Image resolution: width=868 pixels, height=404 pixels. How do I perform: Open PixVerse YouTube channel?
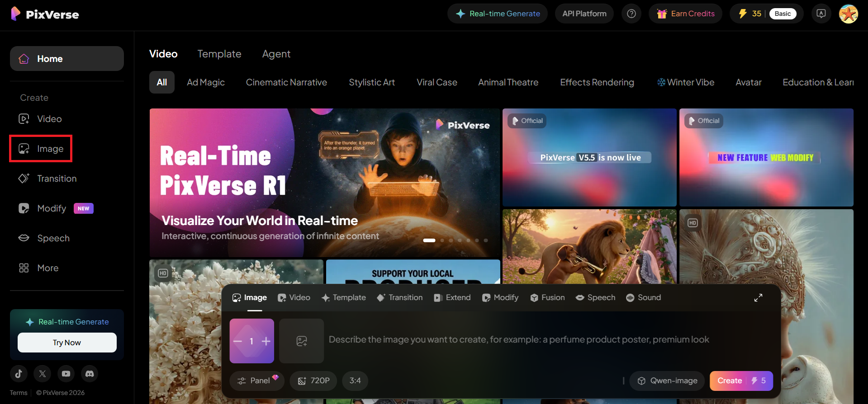[x=66, y=374]
